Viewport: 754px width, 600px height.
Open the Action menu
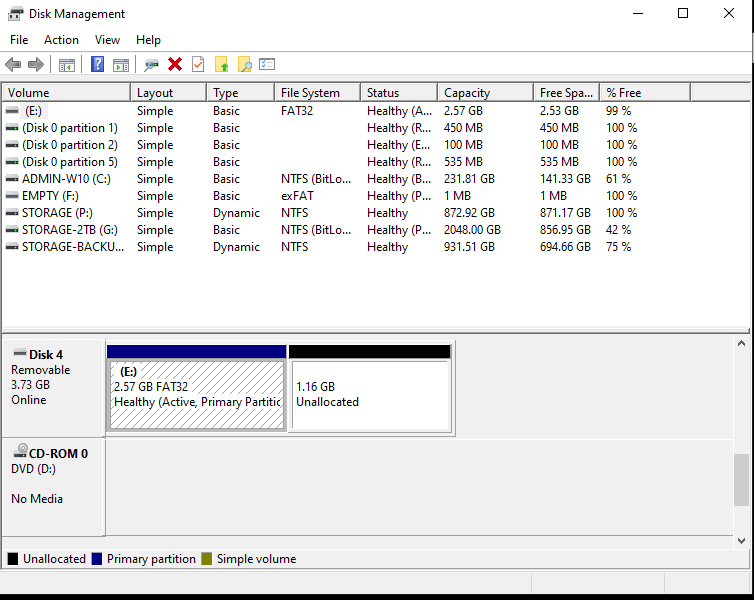pyautogui.click(x=61, y=40)
